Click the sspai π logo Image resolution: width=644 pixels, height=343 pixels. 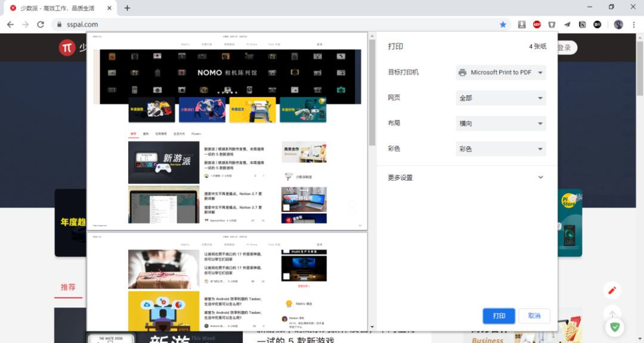click(x=67, y=48)
